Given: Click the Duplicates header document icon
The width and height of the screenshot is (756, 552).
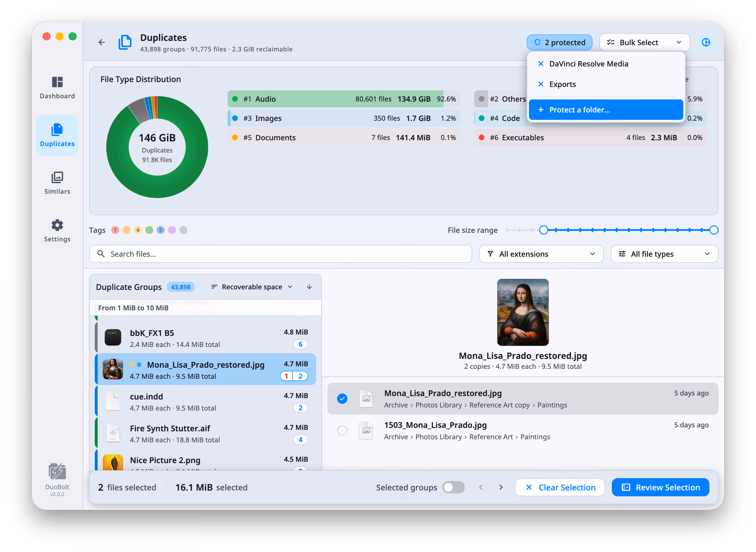Looking at the screenshot, I should (x=125, y=42).
